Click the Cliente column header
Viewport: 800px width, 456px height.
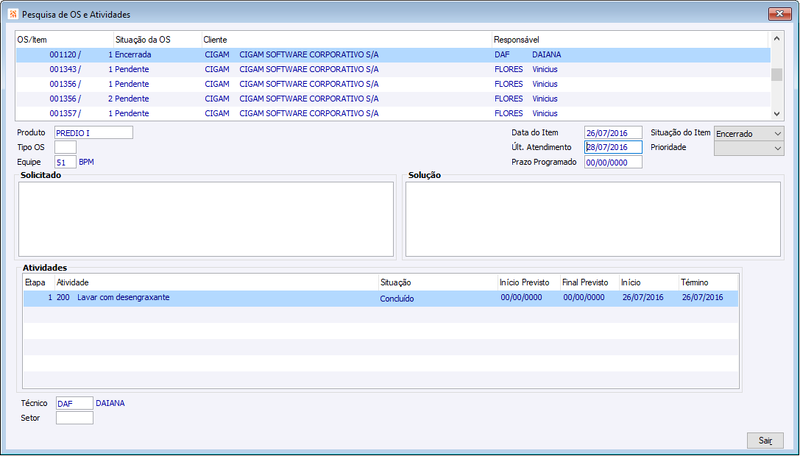tap(346, 40)
